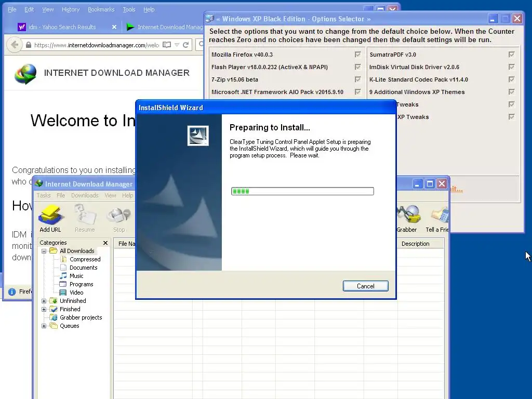Click the IDM globe logo on webpage
The image size is (532, 399).
[x=25, y=74]
